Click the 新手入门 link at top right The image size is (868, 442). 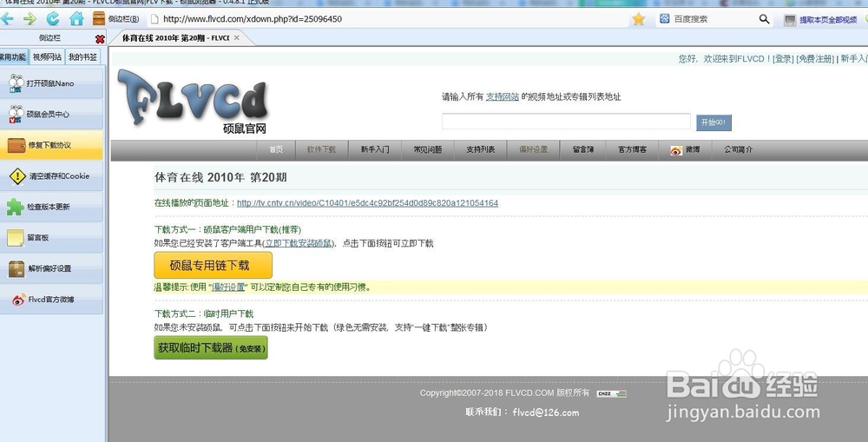coord(854,59)
